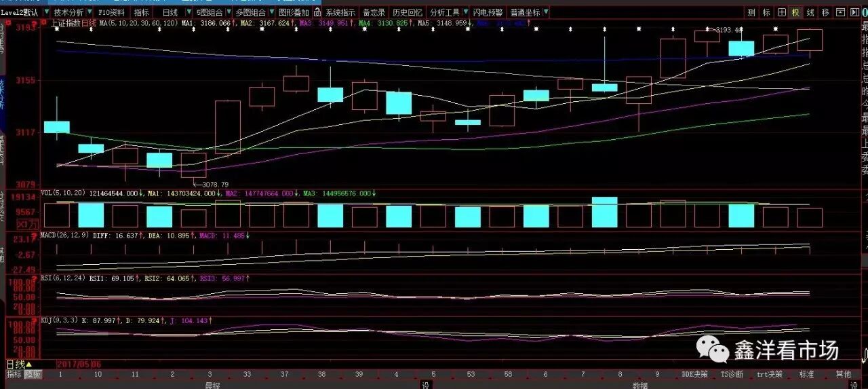
Task: Click the 2017/05/06 date label
Action: tap(79, 364)
